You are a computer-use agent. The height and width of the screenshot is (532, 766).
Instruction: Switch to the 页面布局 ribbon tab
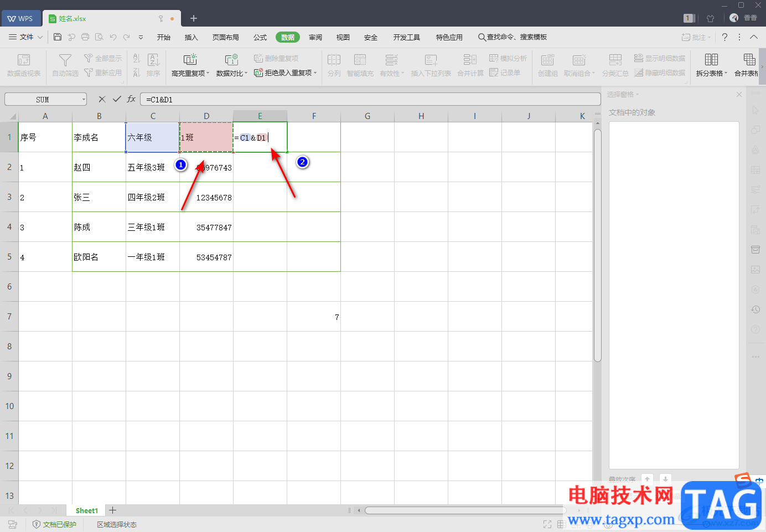tap(226, 37)
